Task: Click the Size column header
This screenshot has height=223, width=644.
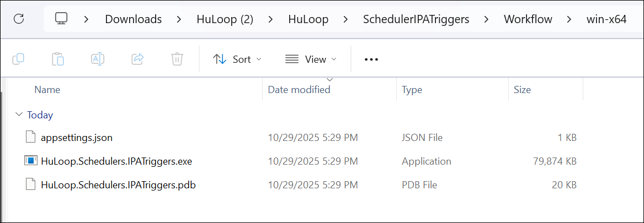Action: (x=522, y=90)
